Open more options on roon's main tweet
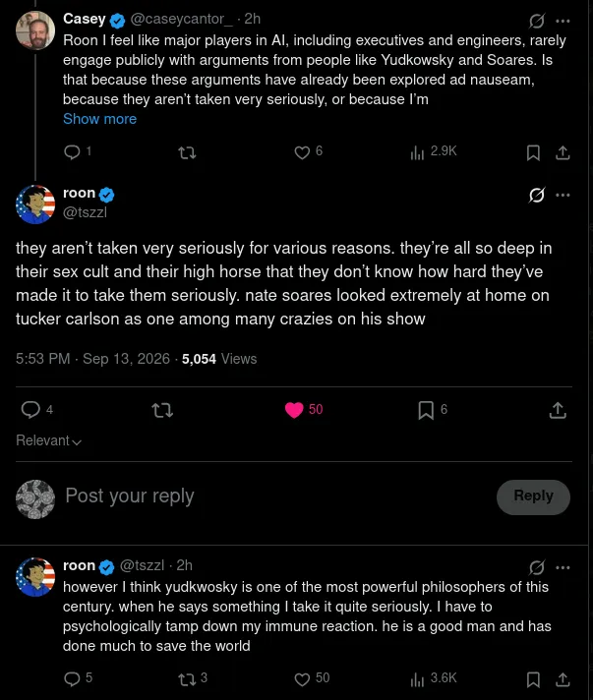 [563, 195]
